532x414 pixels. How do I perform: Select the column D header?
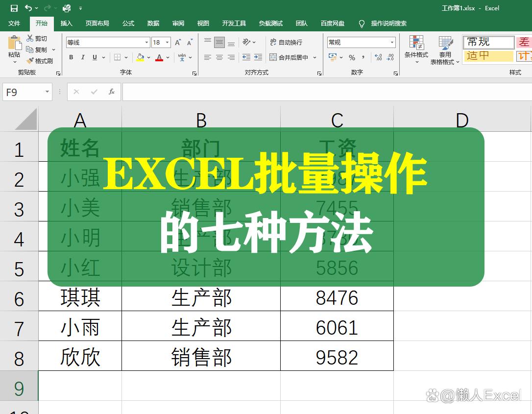462,120
